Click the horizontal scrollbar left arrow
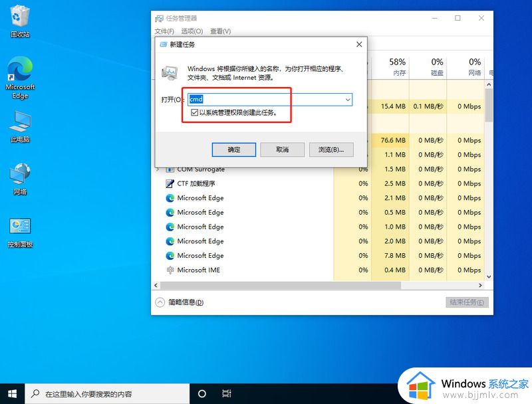 (x=156, y=285)
